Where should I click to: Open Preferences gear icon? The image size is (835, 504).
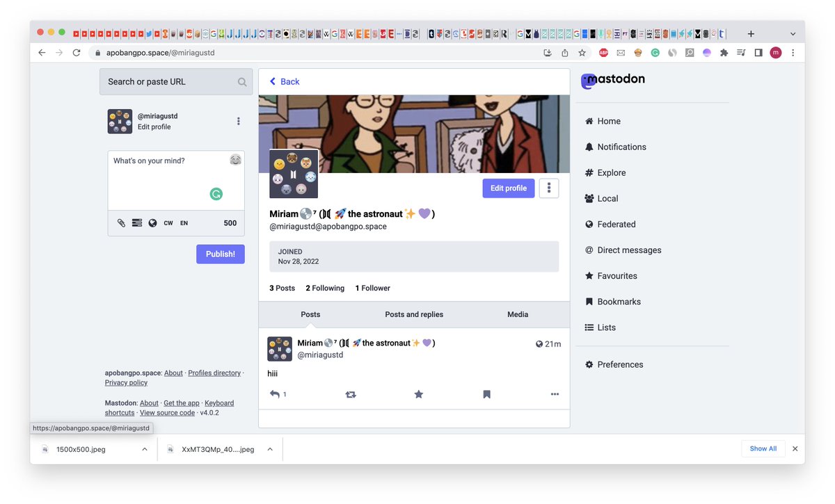tap(589, 364)
